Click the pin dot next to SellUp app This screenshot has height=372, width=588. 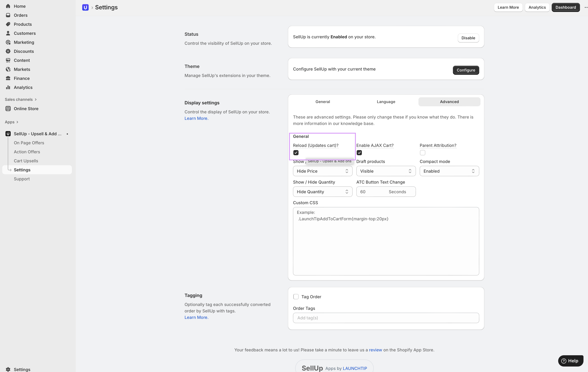pyautogui.click(x=67, y=134)
